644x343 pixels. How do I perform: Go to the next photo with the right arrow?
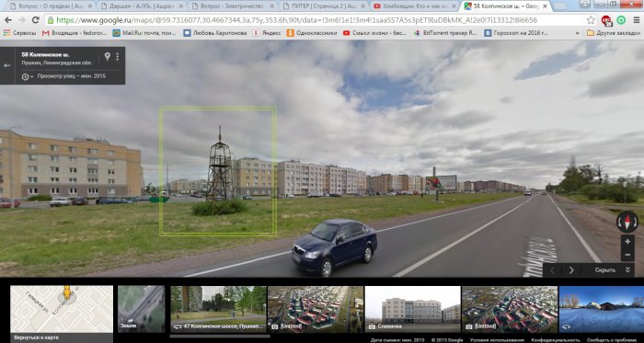tap(571, 270)
